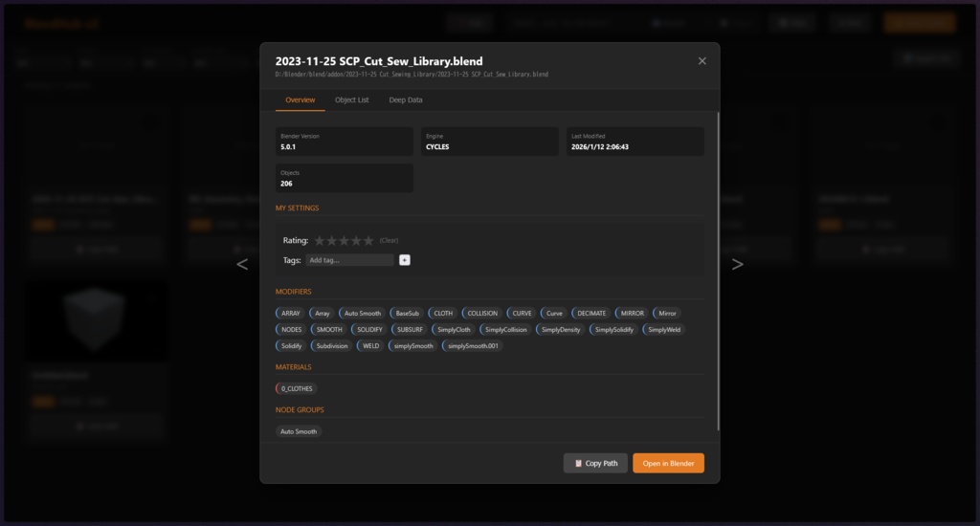Click the dialog's vertical scrollbar
Viewport: 980px width, 526px height.
tap(718, 272)
